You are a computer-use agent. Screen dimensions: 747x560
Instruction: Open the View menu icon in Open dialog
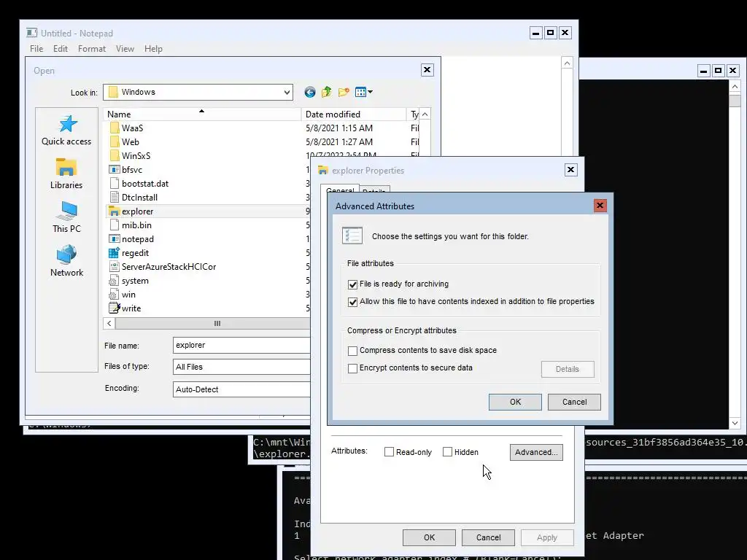pyautogui.click(x=364, y=92)
